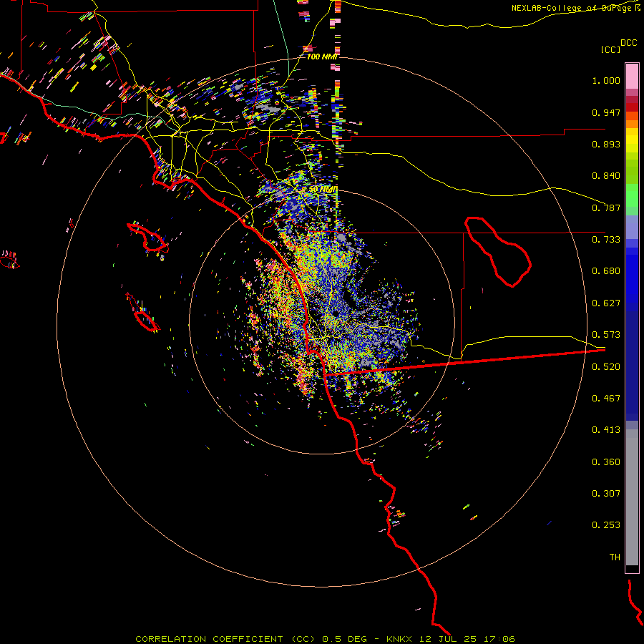Pick the orange color bar segment

click(x=632, y=124)
